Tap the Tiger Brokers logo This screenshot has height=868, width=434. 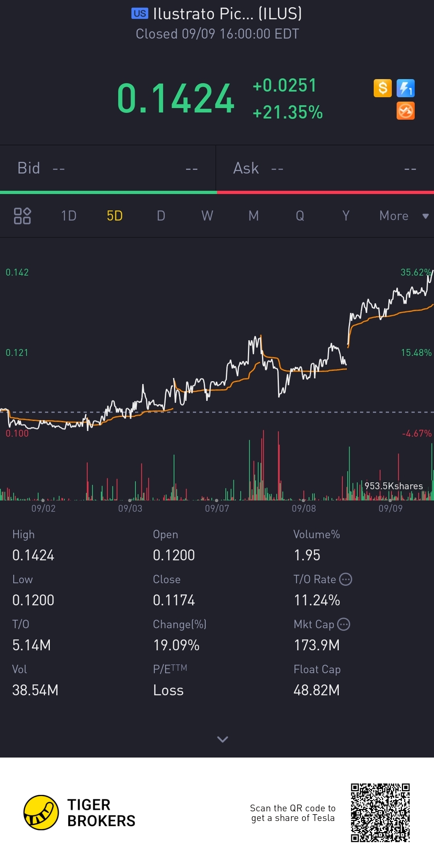point(80,813)
